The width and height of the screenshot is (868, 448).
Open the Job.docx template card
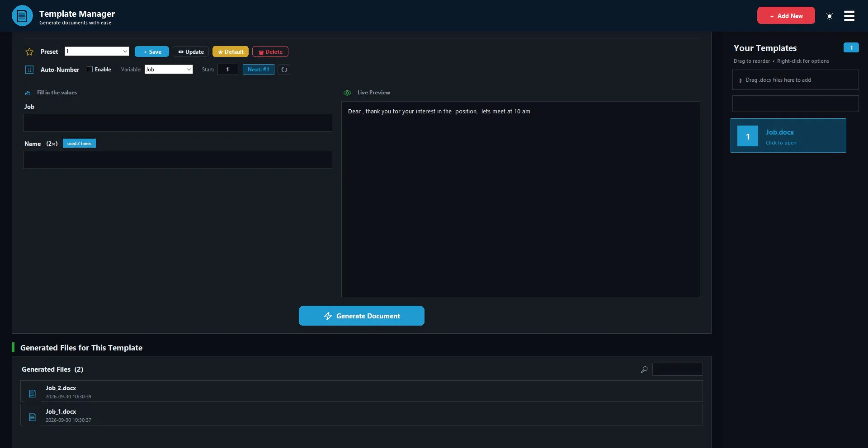pyautogui.click(x=788, y=135)
